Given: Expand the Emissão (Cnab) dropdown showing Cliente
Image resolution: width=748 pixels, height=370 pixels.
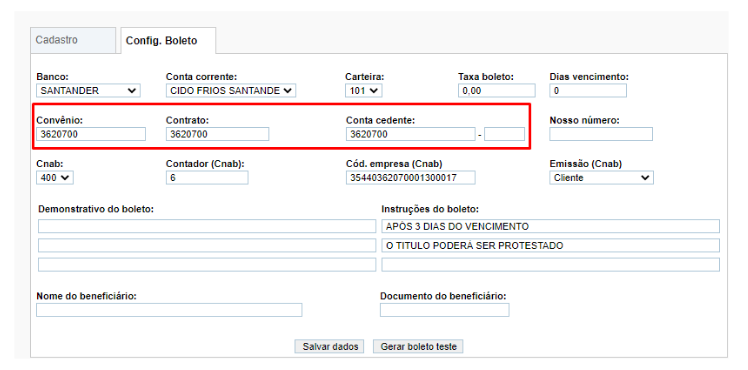Looking at the screenshot, I should click(601, 178).
